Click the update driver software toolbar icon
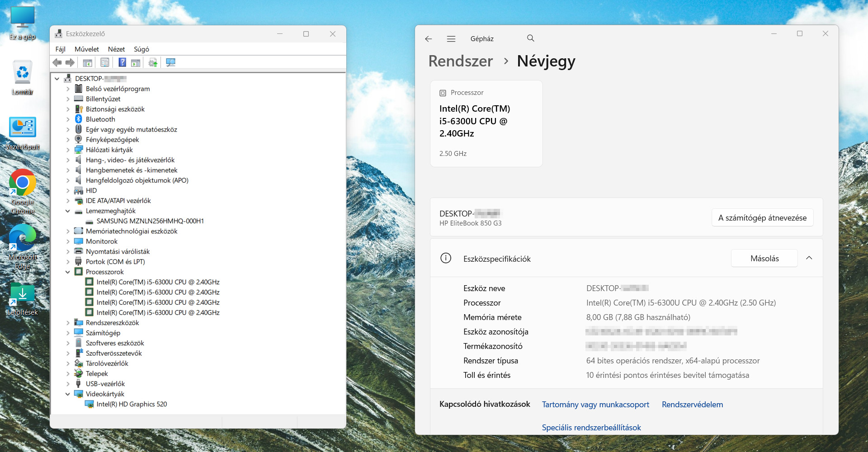 point(153,63)
